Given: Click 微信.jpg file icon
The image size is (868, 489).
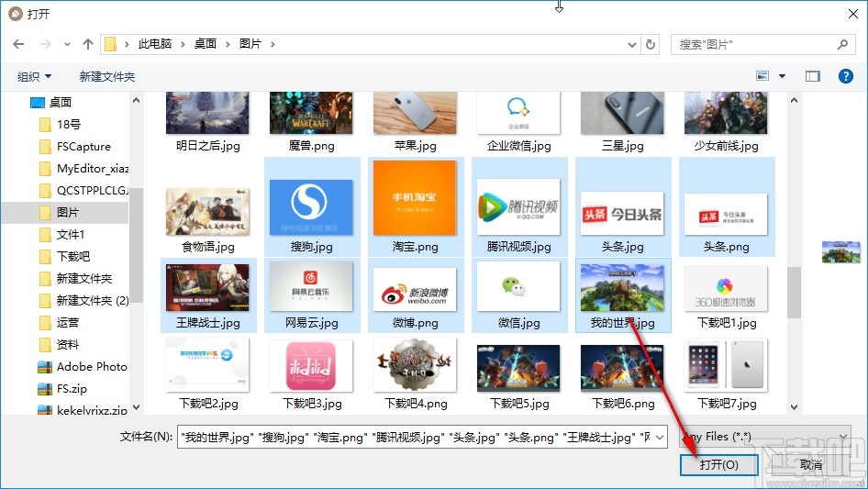Looking at the screenshot, I should (x=518, y=286).
